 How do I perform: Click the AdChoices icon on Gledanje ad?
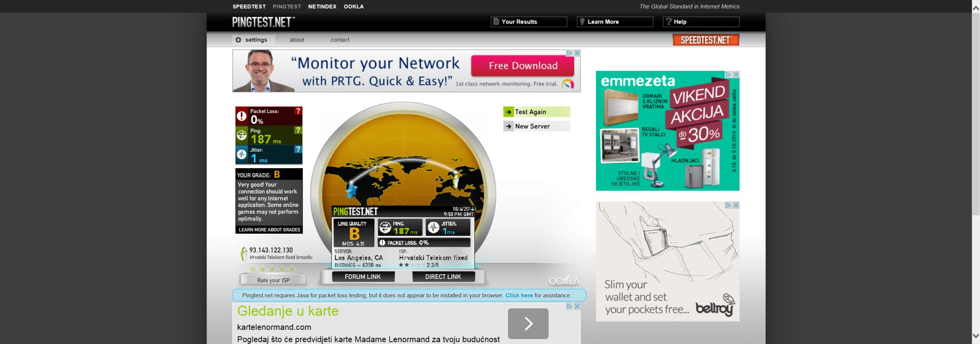(570, 306)
